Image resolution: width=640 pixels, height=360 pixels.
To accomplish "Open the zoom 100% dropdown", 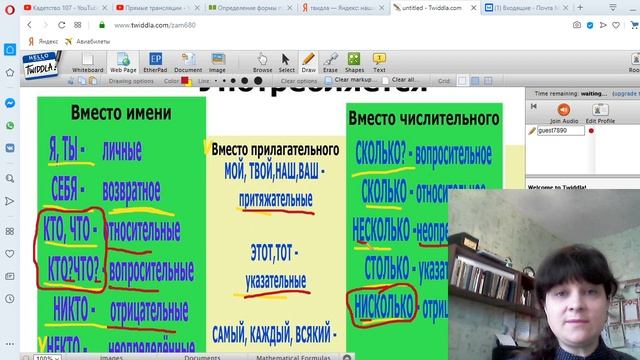I will [x=47, y=357].
